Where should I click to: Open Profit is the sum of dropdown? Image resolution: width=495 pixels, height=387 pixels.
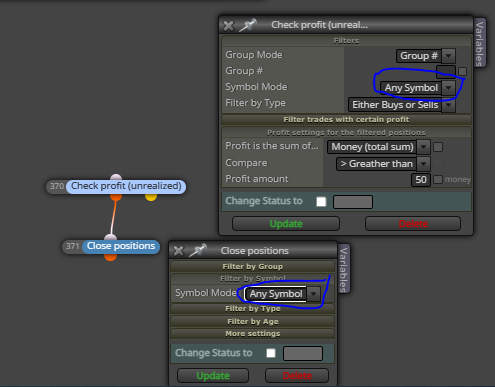[379, 147]
